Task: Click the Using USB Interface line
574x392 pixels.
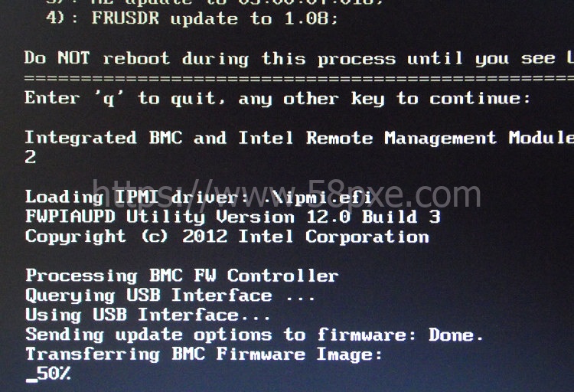Action: point(148,315)
